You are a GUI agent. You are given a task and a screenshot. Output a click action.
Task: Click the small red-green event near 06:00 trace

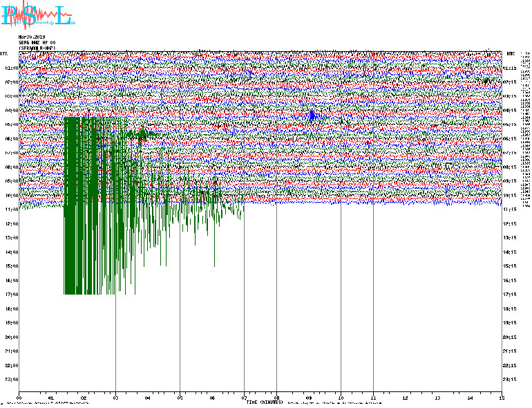point(142,137)
